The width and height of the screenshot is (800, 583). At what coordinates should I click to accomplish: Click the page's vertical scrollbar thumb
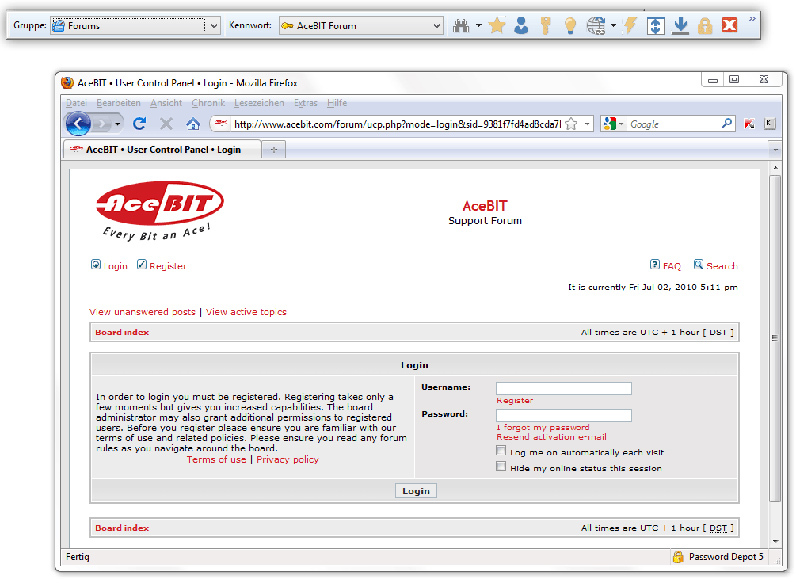(x=774, y=338)
